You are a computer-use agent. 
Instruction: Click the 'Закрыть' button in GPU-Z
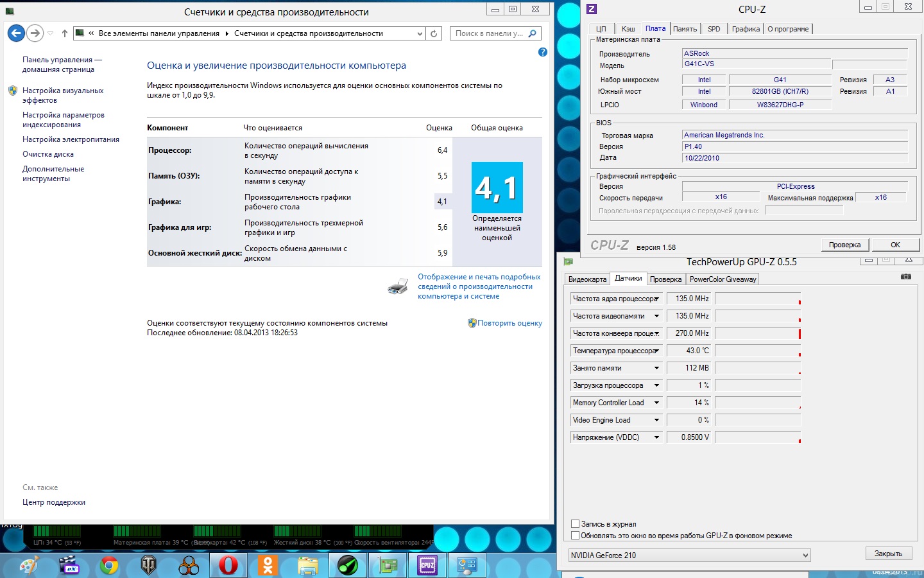coord(888,554)
